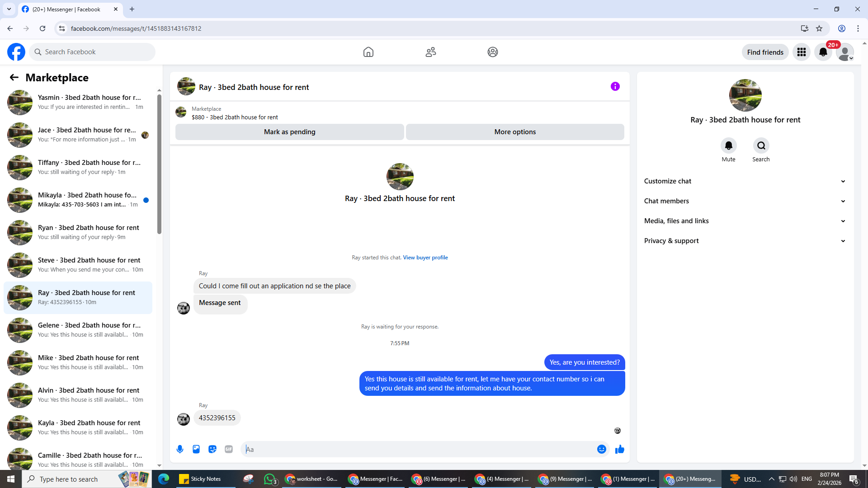Send a thumbs-up like

point(619,449)
